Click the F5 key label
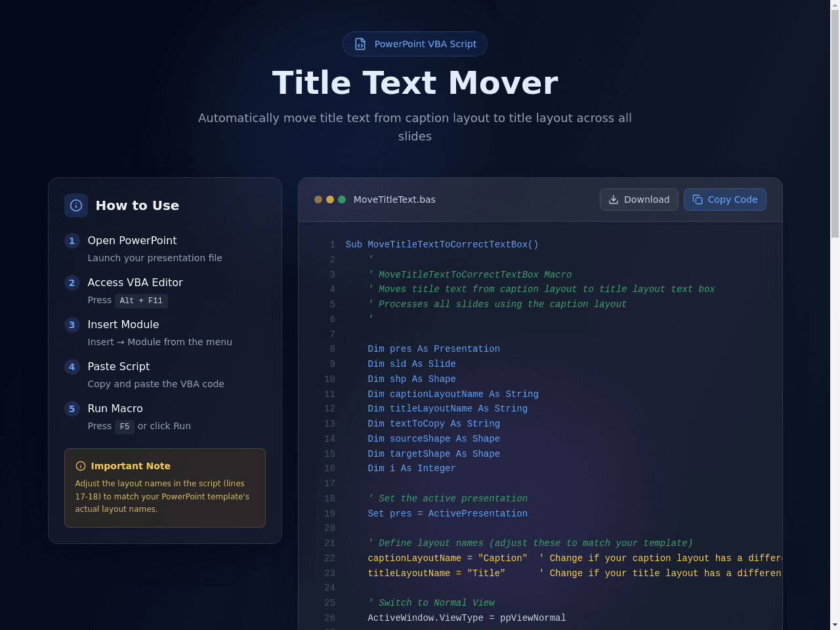This screenshot has width=840, height=630. (125, 427)
